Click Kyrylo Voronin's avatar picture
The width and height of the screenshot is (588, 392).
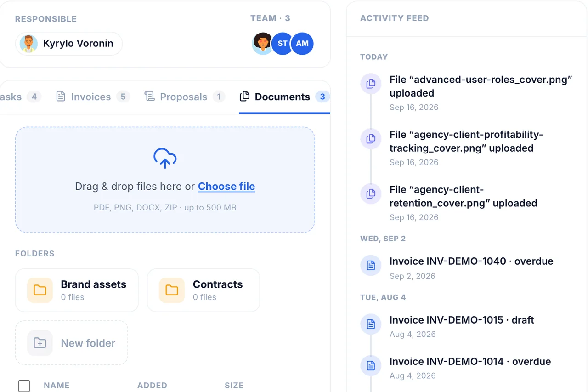click(x=28, y=44)
